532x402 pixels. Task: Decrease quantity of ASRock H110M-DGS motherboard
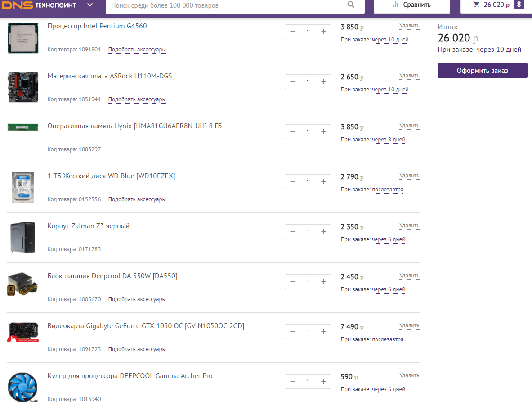click(292, 82)
